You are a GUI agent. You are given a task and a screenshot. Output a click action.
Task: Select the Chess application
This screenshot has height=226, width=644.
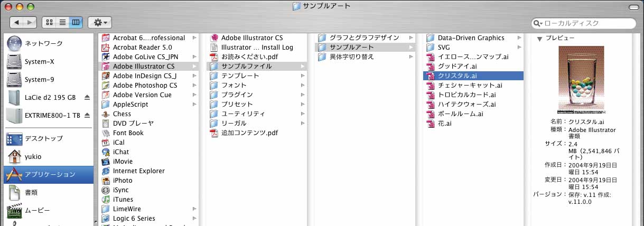pyautogui.click(x=149, y=114)
